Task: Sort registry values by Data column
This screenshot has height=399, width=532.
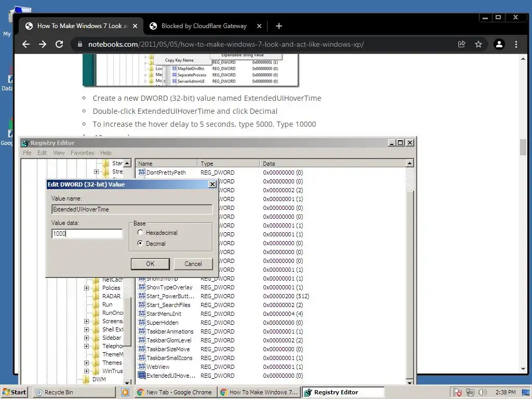Action: click(x=332, y=164)
